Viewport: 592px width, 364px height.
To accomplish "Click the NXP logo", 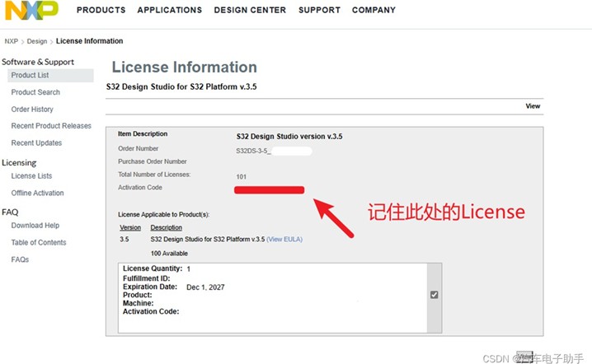I will [x=31, y=10].
